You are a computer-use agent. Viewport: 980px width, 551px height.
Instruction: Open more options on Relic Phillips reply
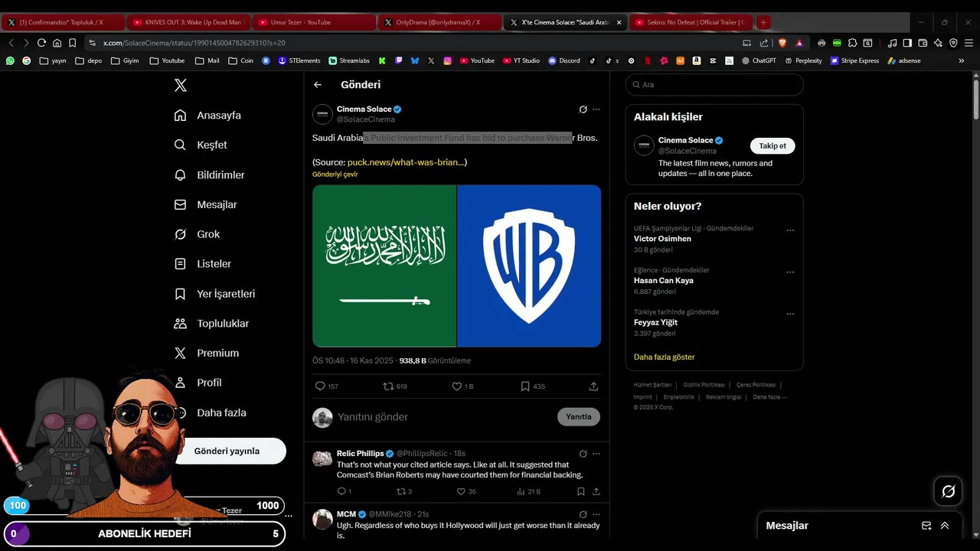596,454
